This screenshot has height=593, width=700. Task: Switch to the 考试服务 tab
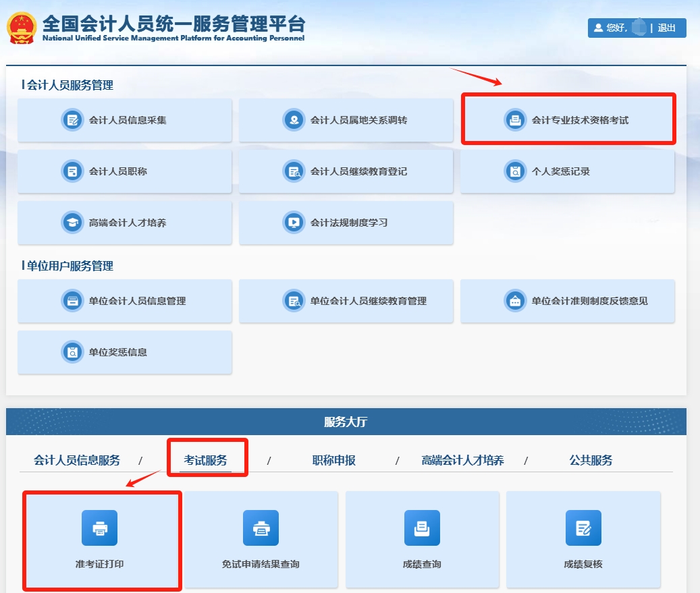point(207,459)
